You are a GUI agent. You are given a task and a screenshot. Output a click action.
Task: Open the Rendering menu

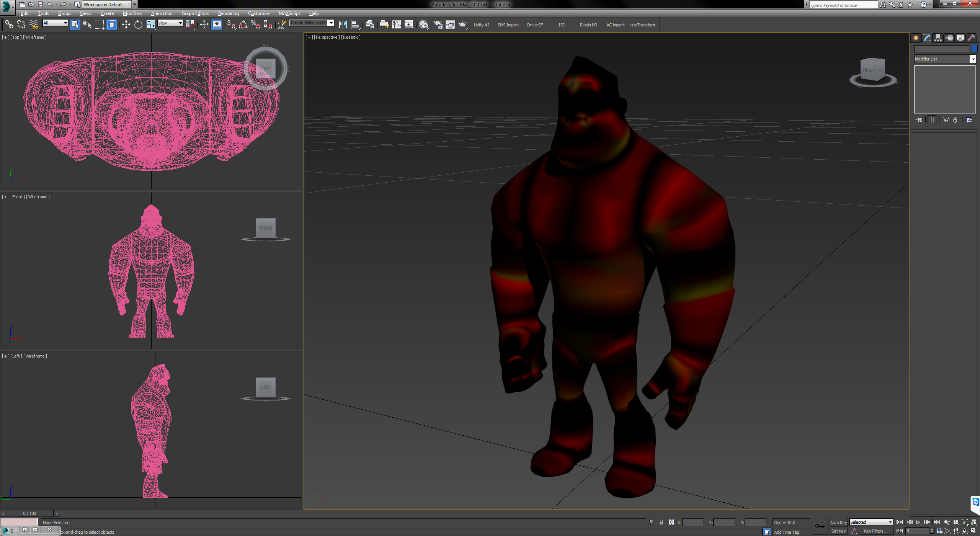[x=228, y=13]
